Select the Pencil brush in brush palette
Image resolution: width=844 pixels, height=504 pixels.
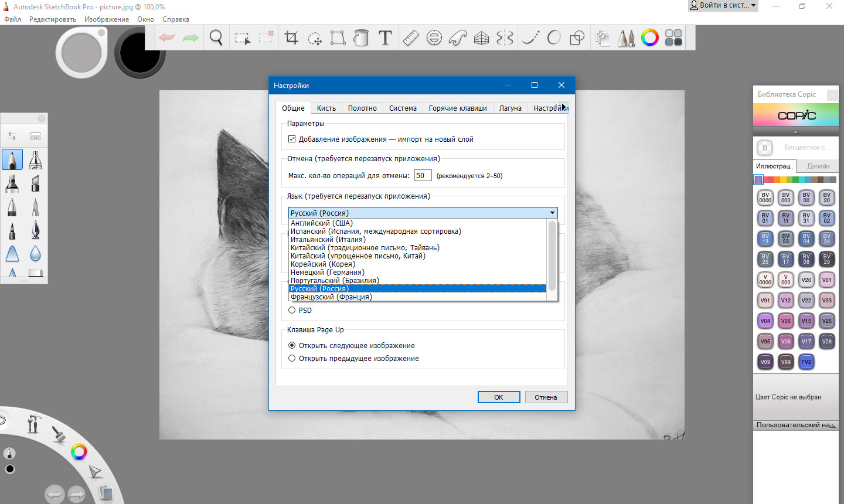point(12,159)
